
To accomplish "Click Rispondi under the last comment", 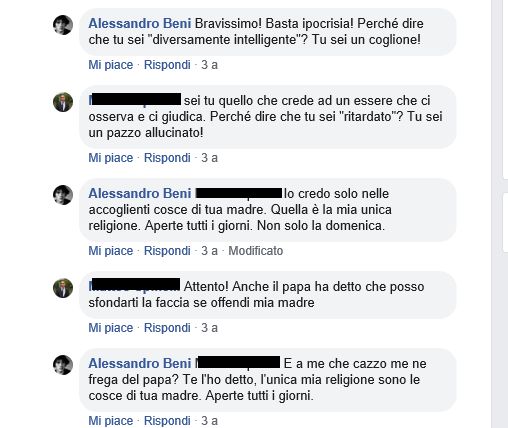I will click(167, 421).
